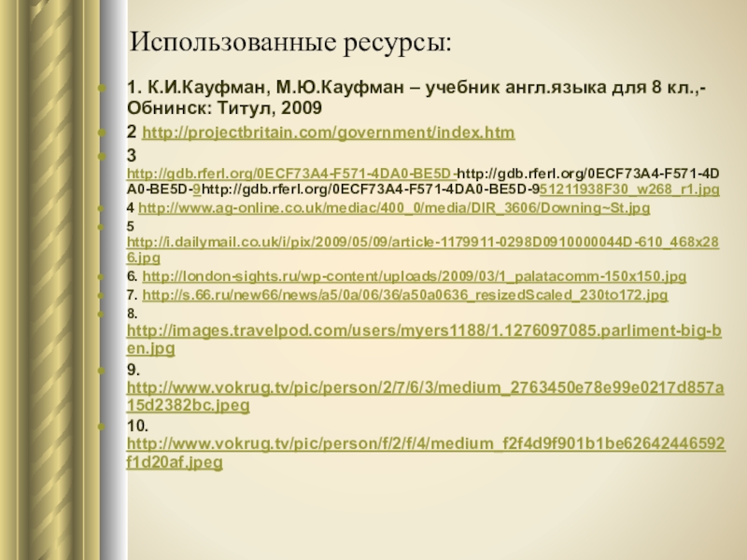Open the images.travelpod.com parliment-big-ben link
Image resolution: width=747 pixels, height=560 pixels.
coord(424,339)
